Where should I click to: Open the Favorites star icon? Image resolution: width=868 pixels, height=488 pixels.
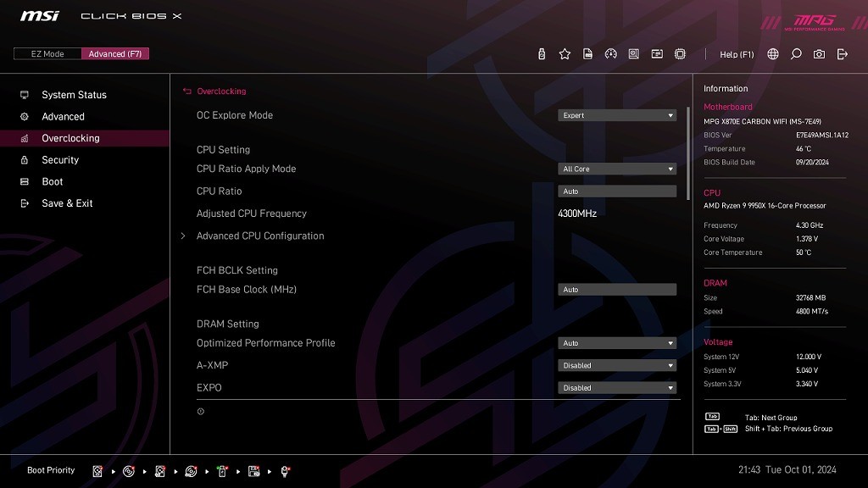pos(565,54)
